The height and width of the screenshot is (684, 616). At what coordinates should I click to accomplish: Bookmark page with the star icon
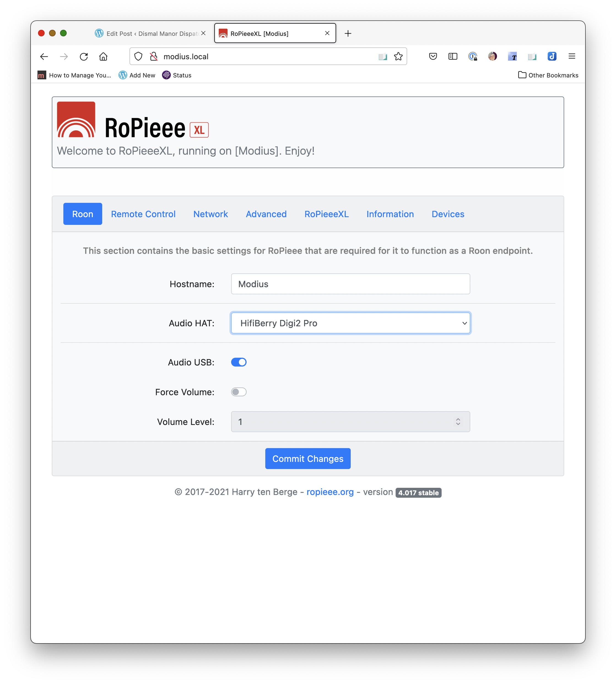398,56
